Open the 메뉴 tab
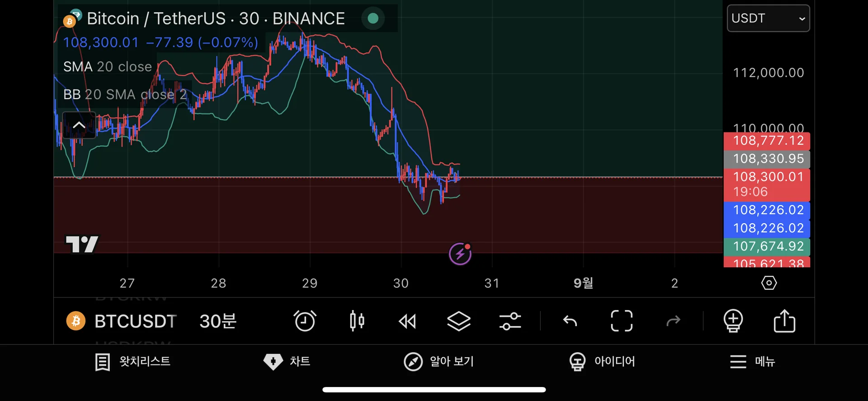Viewport: 868px width, 401px height. click(x=753, y=362)
